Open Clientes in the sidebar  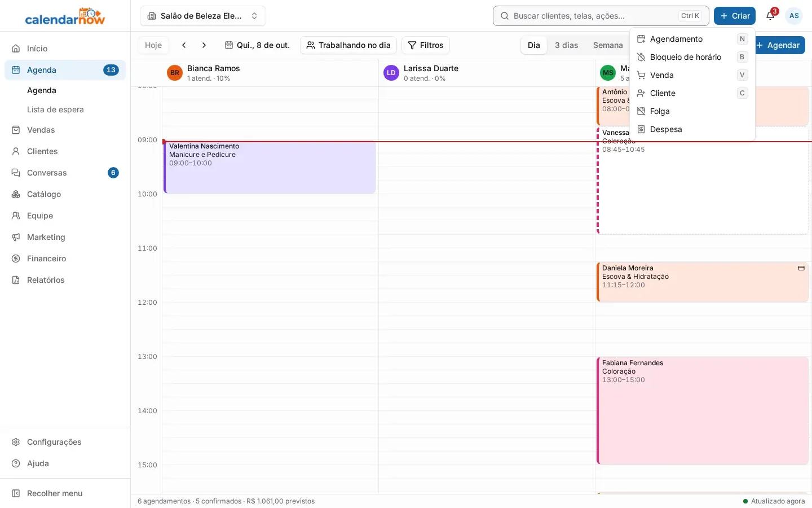click(x=65, y=151)
